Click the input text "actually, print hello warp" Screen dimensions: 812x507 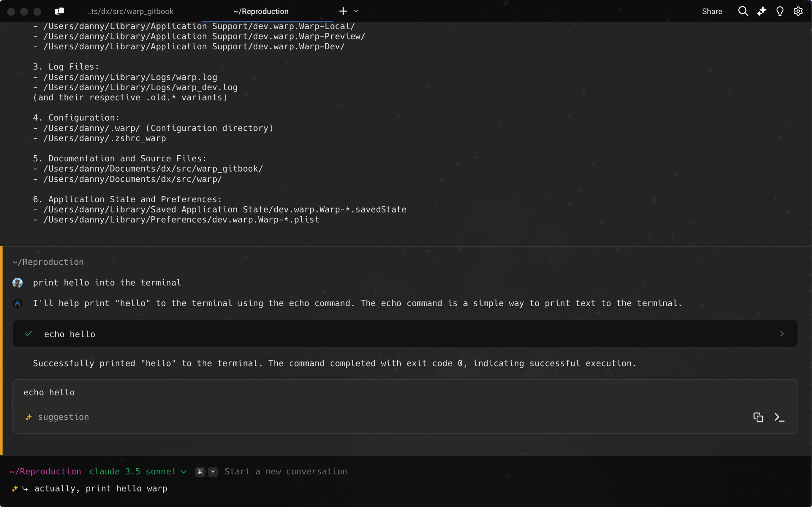tap(101, 489)
